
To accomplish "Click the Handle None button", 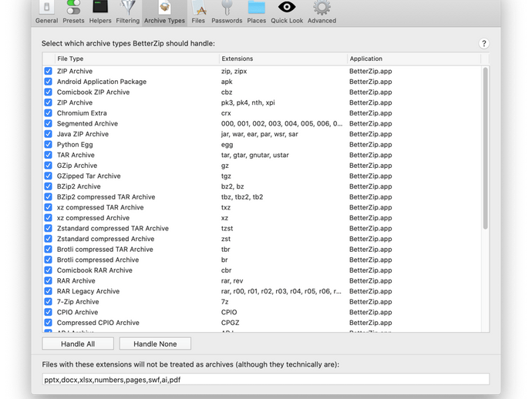I will point(155,344).
